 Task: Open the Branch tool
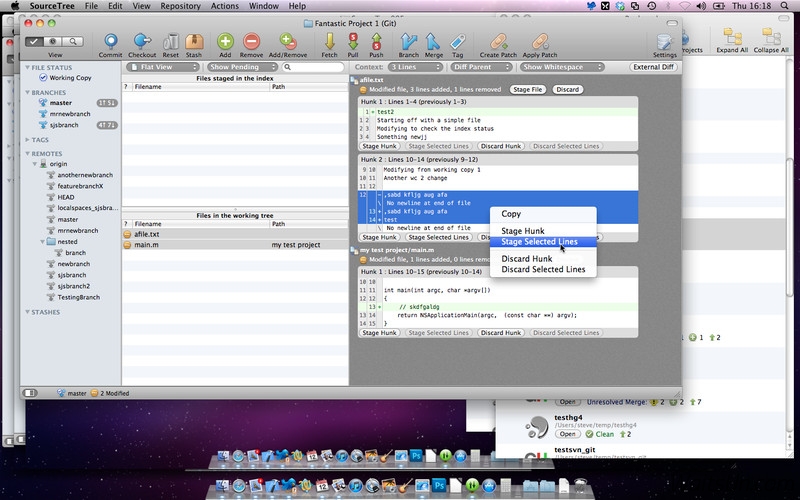coord(408,41)
